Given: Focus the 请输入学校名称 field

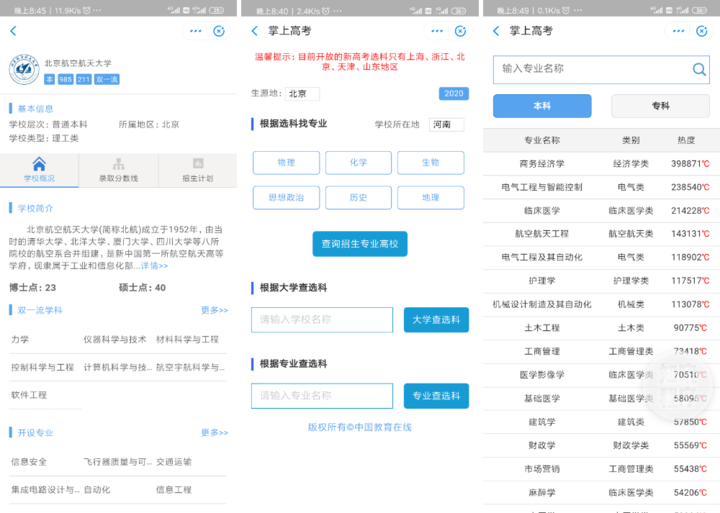Looking at the screenshot, I should click(322, 320).
